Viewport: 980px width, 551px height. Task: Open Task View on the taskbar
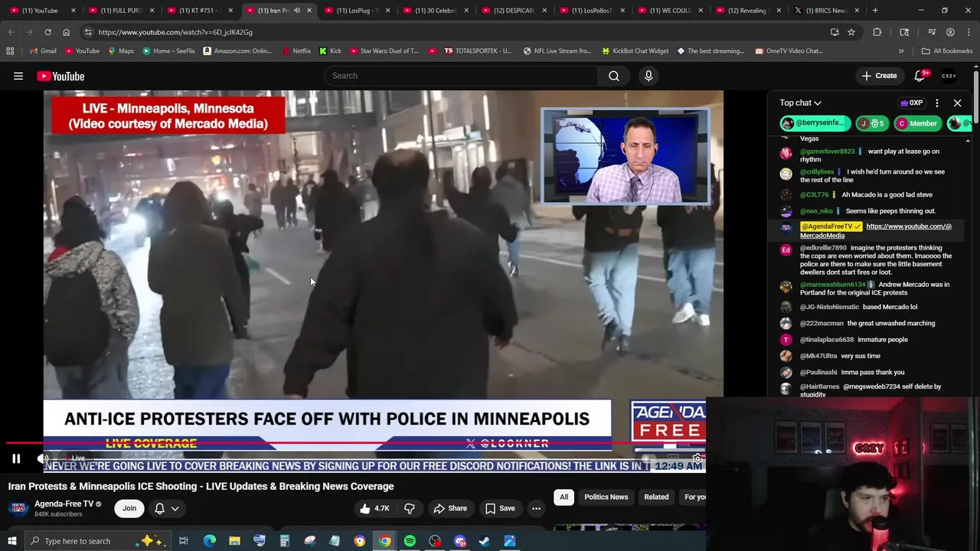click(184, 541)
